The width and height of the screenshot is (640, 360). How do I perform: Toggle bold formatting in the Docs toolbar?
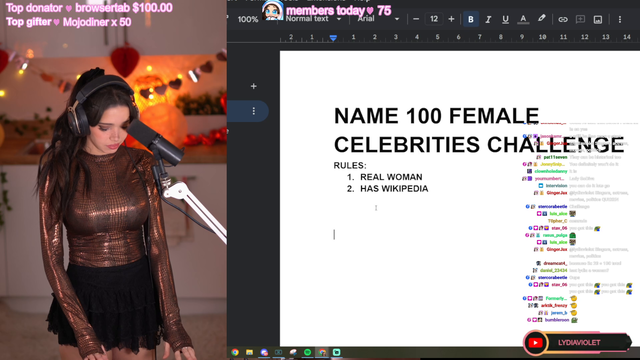[471, 19]
